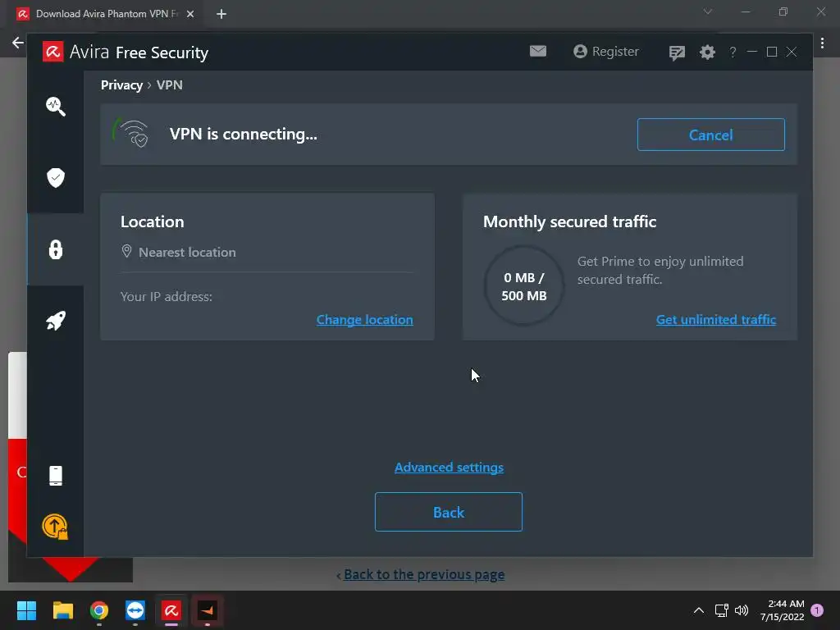Image resolution: width=840 pixels, height=630 pixels.
Task: Open the mail envelope messages icon
Action: 538,51
